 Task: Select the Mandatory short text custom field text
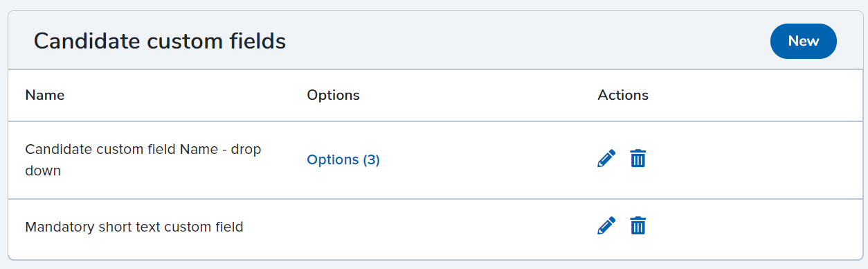(134, 227)
